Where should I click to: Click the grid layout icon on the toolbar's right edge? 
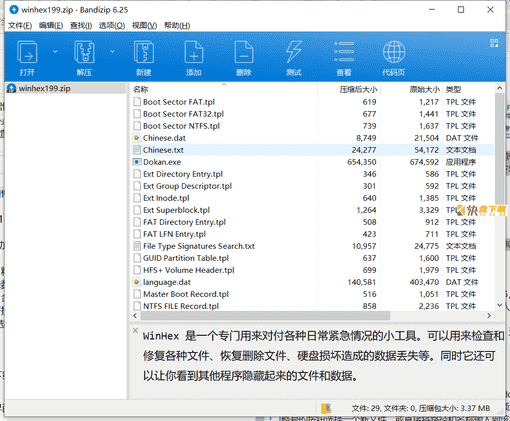pos(494,43)
